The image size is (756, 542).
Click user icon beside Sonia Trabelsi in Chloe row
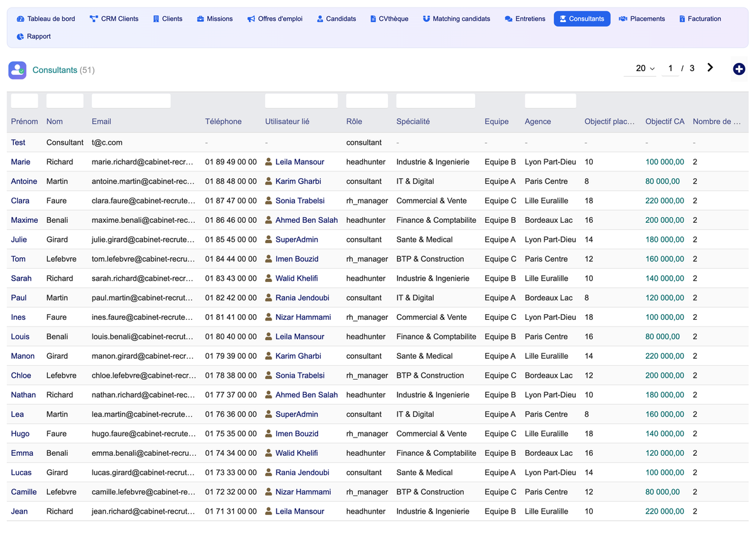click(269, 375)
